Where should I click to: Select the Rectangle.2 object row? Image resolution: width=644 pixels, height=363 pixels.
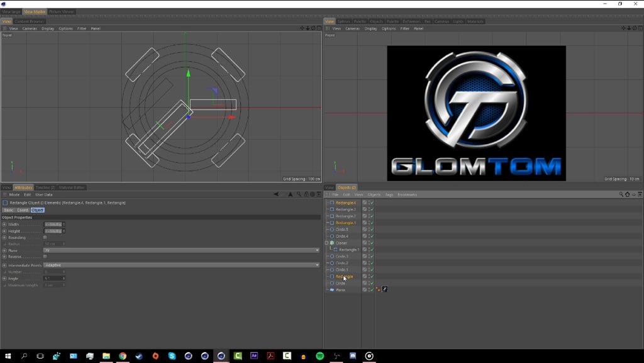(346, 216)
